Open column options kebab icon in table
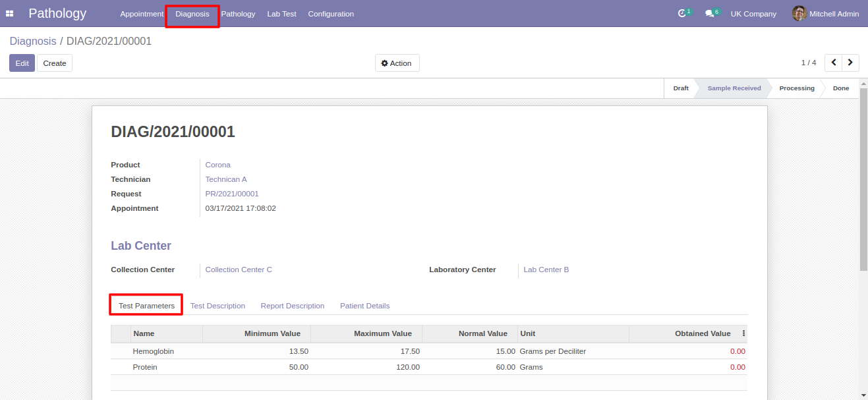 point(743,333)
